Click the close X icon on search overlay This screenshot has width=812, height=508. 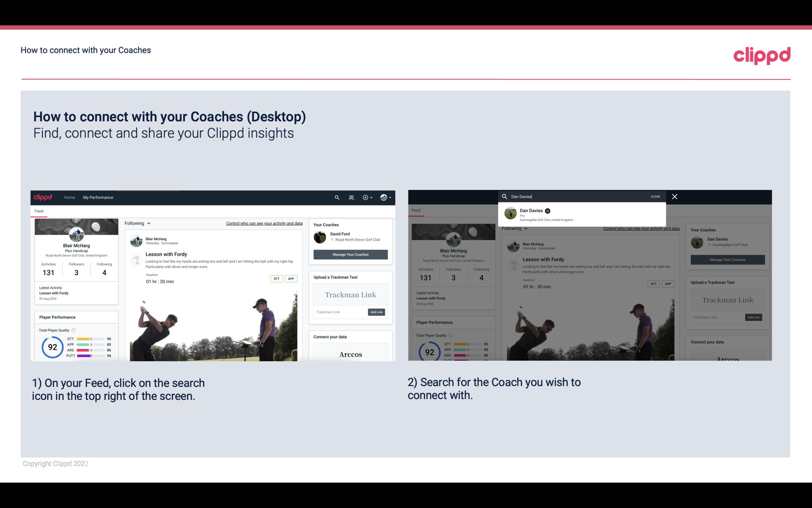pos(674,196)
